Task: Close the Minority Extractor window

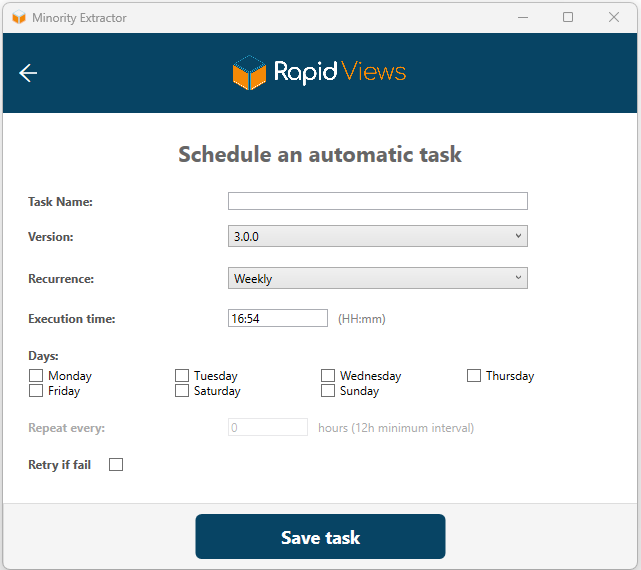Action: pyautogui.click(x=614, y=17)
